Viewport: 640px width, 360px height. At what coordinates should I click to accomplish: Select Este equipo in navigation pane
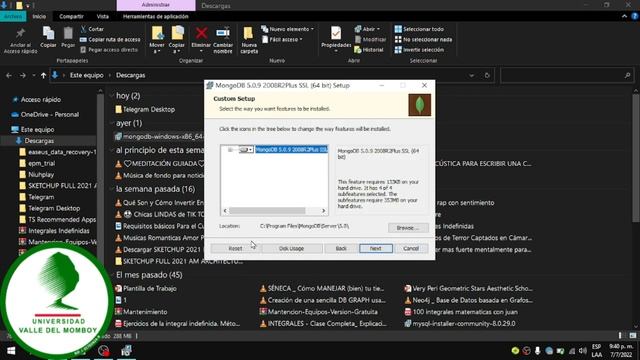pos(37,129)
